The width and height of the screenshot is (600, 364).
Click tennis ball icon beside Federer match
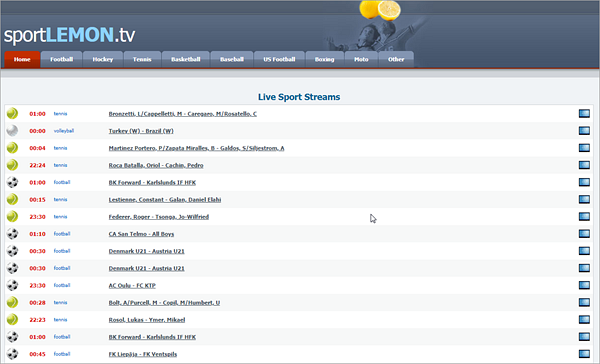[x=12, y=217]
